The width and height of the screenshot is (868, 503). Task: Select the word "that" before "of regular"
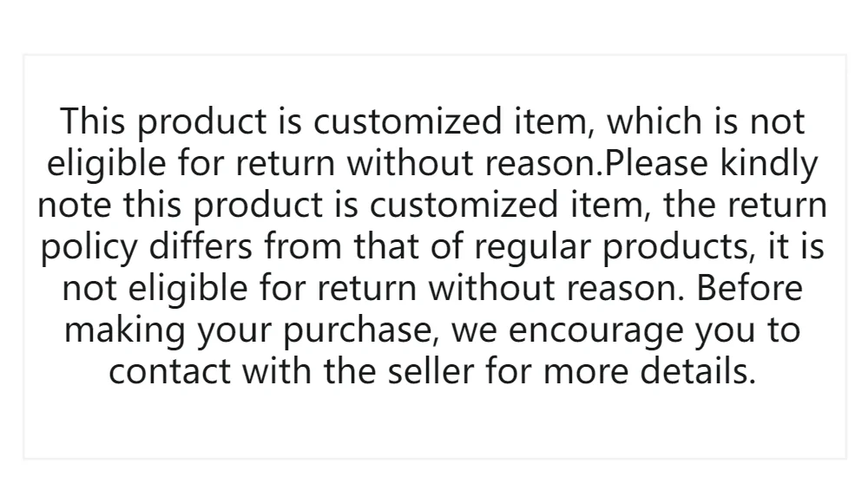pos(386,245)
